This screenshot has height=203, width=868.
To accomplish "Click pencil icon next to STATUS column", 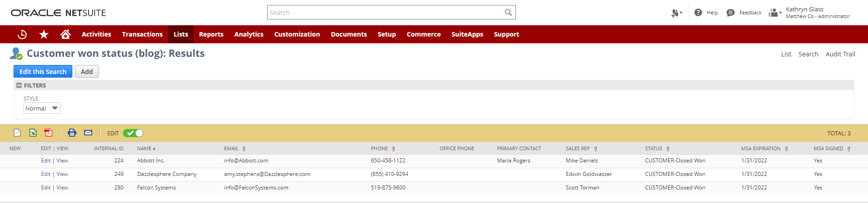I will coord(668,149).
